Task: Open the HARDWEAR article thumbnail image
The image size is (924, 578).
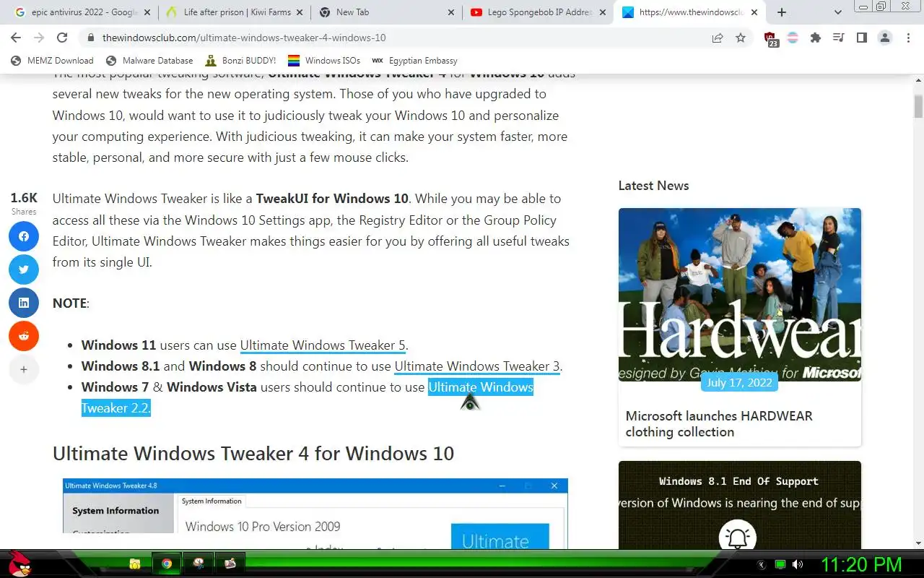Action: tap(740, 295)
